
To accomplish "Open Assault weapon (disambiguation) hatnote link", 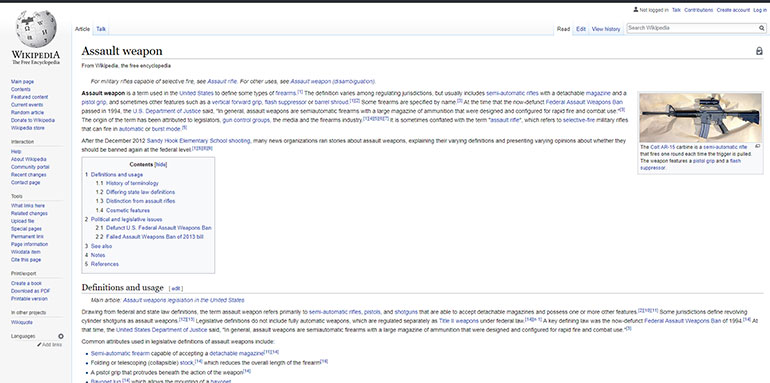I will tap(332, 82).
